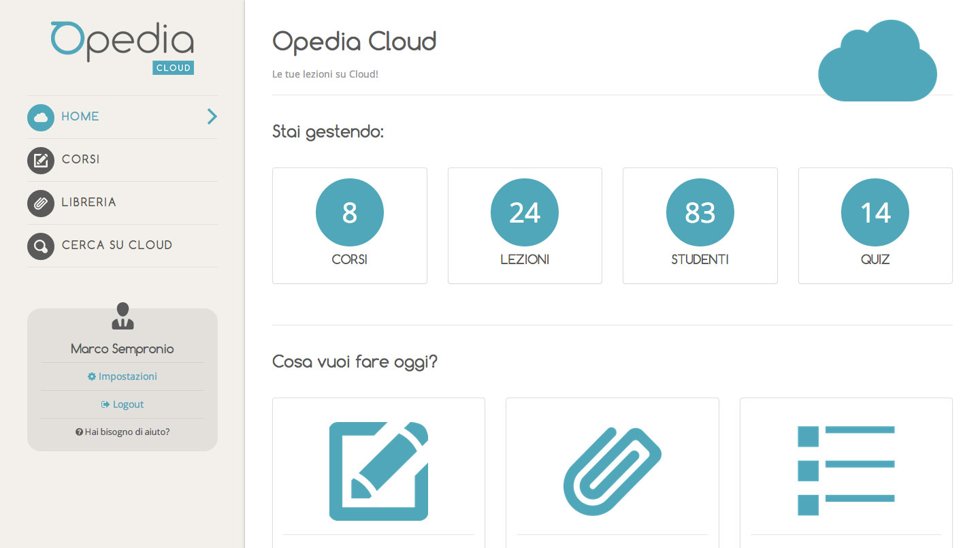Open the Impostazioni settings link
This screenshot has width=980, height=548.
(122, 376)
